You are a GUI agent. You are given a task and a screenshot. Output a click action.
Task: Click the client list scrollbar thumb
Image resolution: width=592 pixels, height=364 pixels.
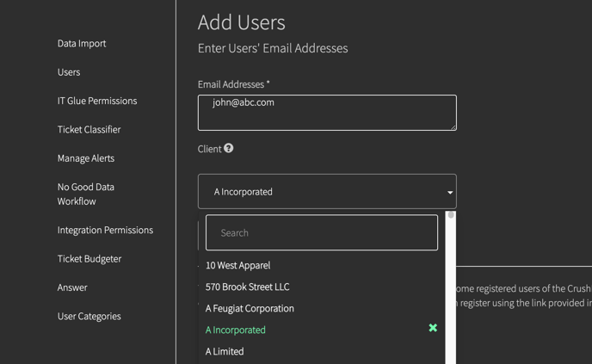(451, 215)
